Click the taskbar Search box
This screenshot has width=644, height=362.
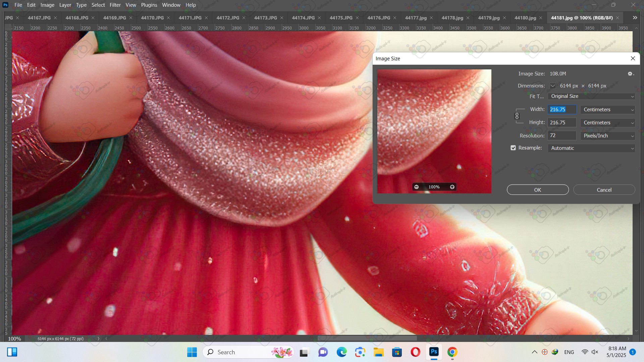point(248,352)
